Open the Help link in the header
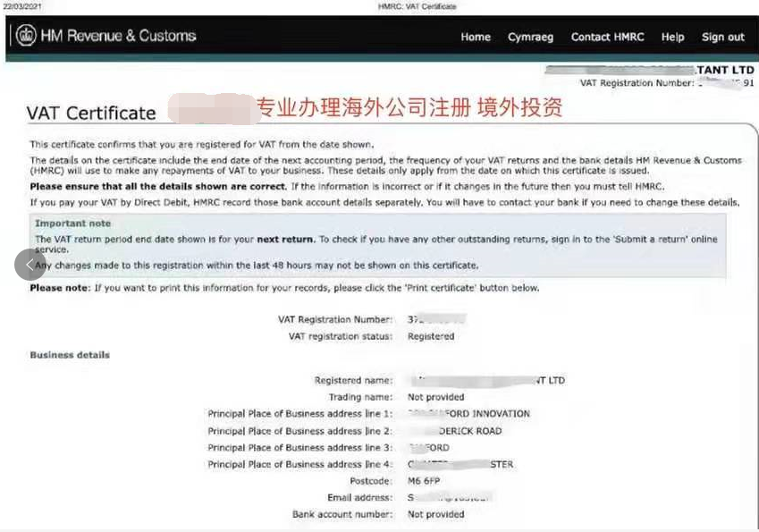The height and width of the screenshot is (532, 759). (x=672, y=38)
